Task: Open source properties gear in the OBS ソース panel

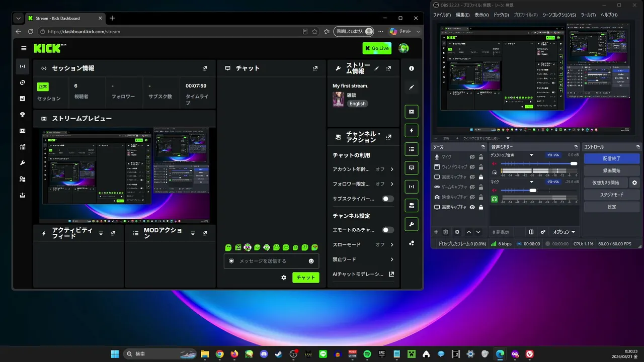Action: 457,232
